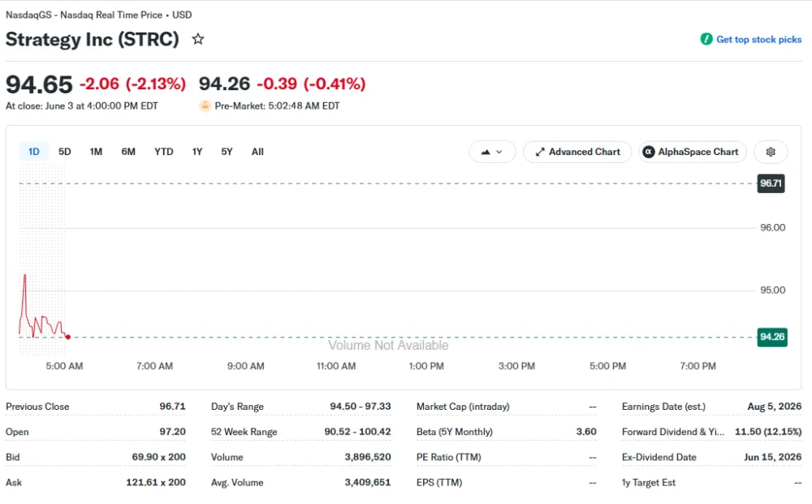
Task: Open the AlphaSpace Chart
Action: click(x=693, y=152)
